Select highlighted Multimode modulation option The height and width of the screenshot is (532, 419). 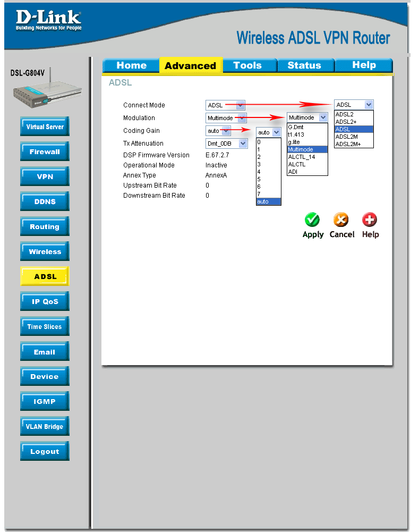[307, 150]
